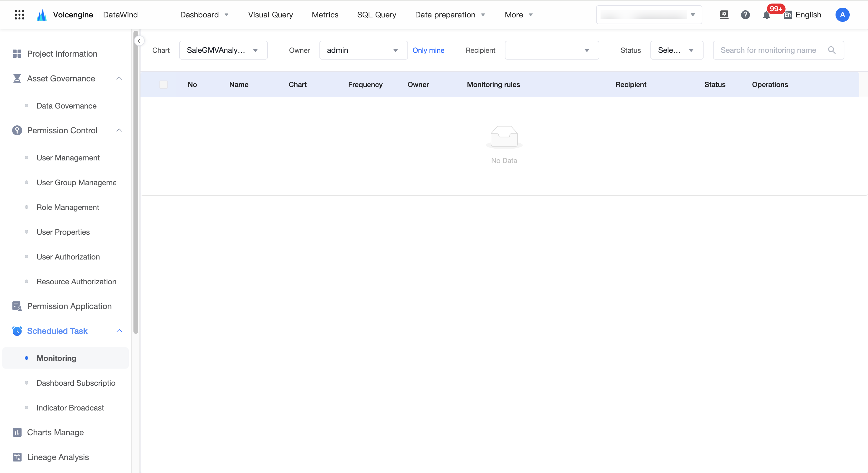Click the search magnifier icon

click(831, 50)
